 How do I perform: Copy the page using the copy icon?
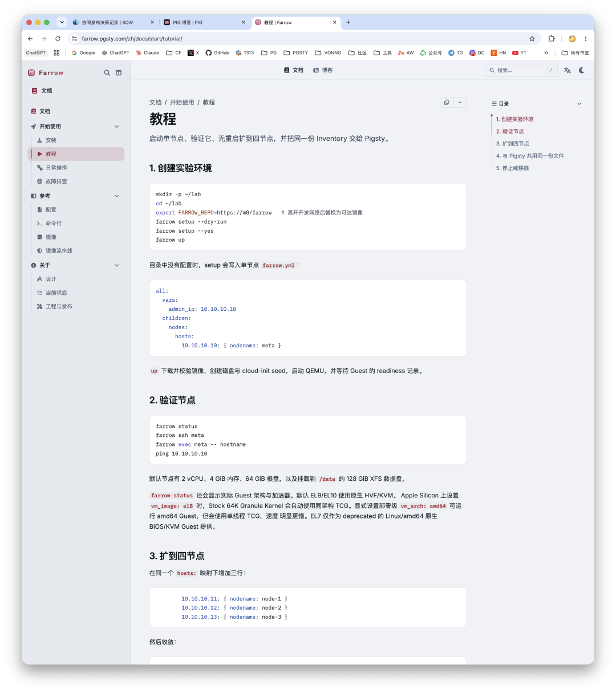[447, 103]
